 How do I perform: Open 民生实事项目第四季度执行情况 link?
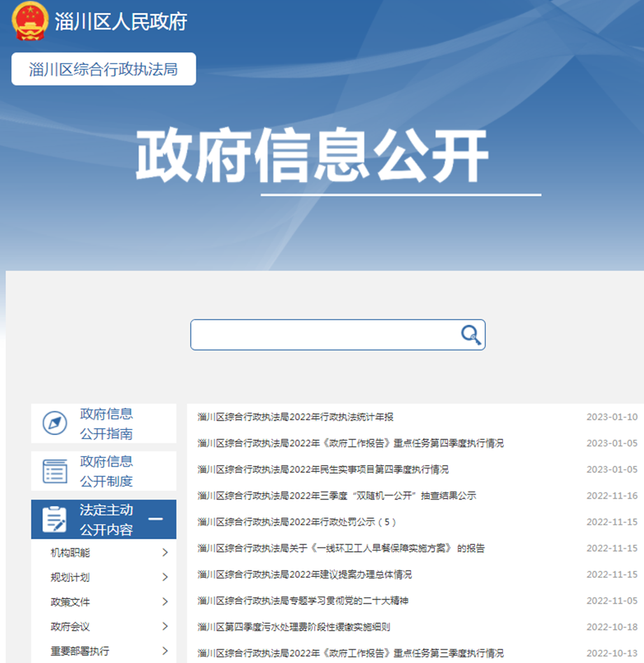pos(322,469)
